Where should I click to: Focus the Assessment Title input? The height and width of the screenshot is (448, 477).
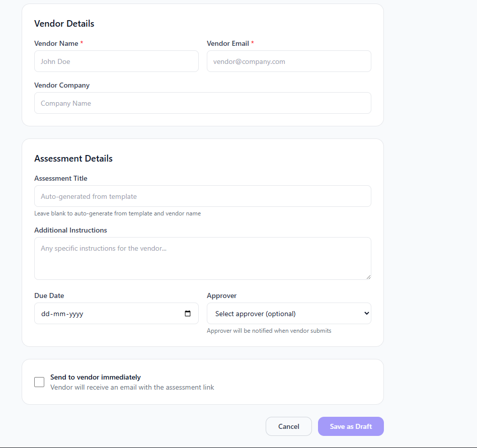202,196
